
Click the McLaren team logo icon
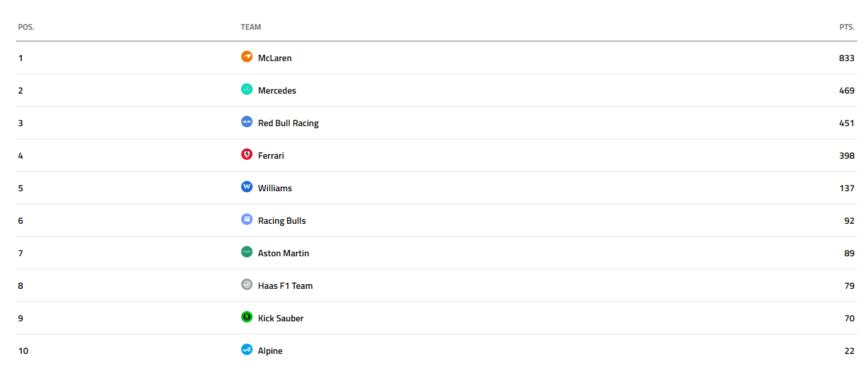247,57
